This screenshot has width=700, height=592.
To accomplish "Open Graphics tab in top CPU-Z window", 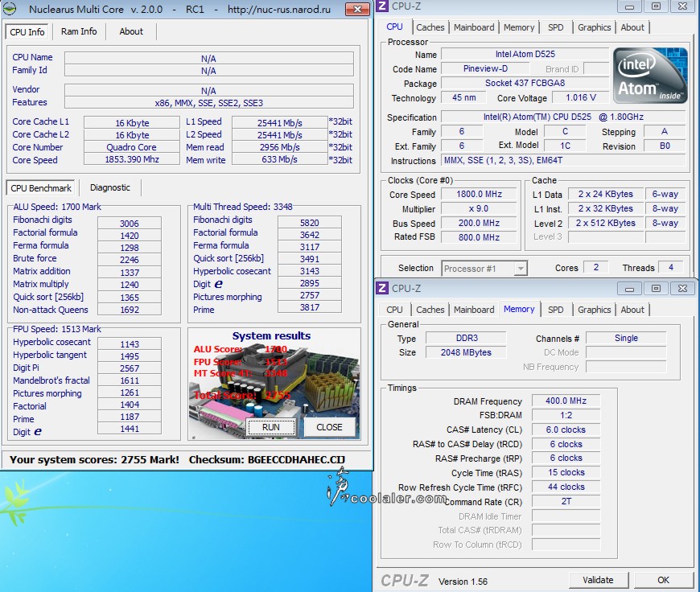I will point(595,27).
